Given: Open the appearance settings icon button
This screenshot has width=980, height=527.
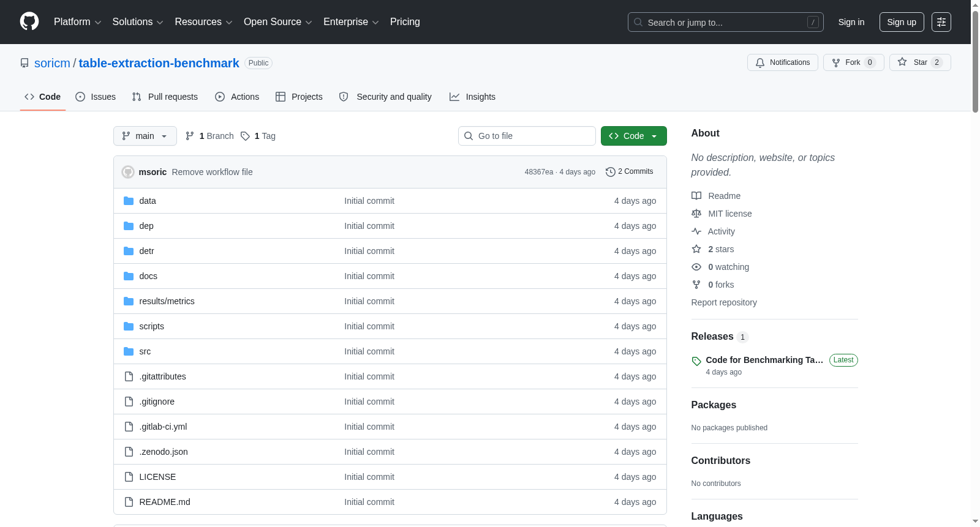Looking at the screenshot, I should pyautogui.click(x=941, y=22).
